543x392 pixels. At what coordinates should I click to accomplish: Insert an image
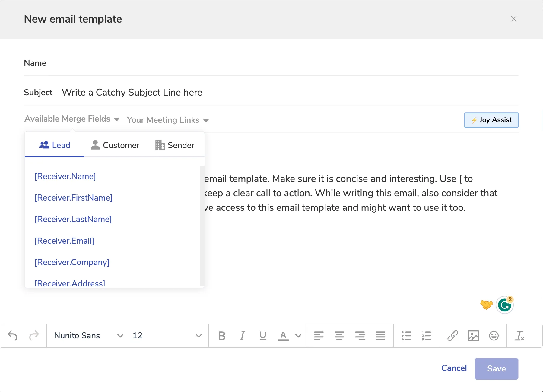click(473, 336)
